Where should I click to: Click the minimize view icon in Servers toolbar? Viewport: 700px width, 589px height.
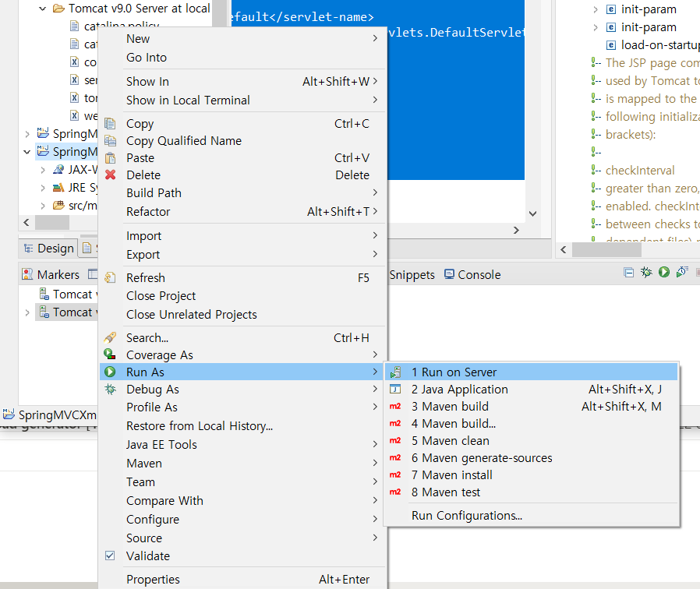click(x=628, y=272)
